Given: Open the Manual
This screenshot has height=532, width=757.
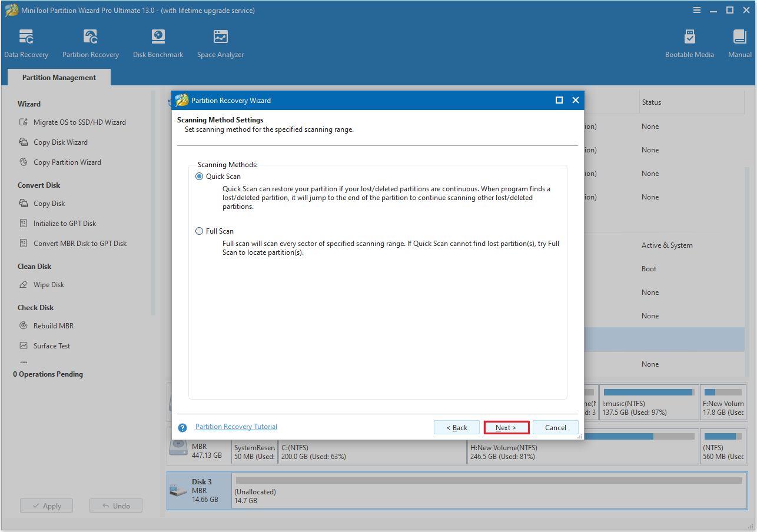Looking at the screenshot, I should pyautogui.click(x=740, y=44).
